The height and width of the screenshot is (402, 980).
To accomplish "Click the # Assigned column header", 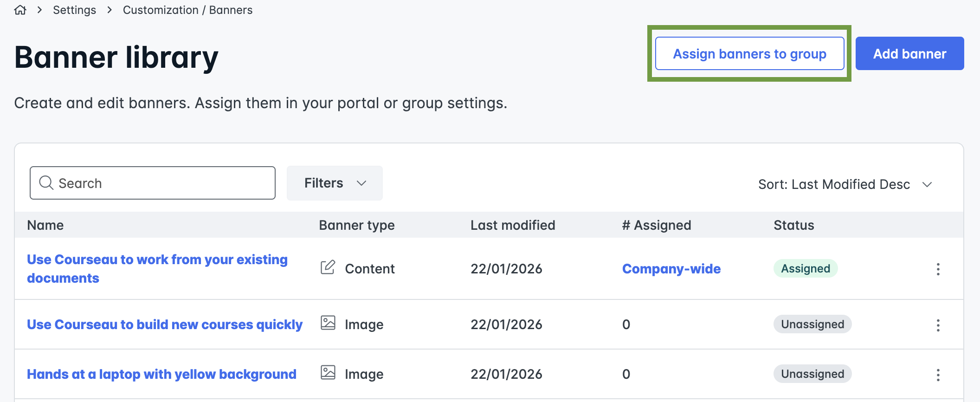I will (x=657, y=225).
